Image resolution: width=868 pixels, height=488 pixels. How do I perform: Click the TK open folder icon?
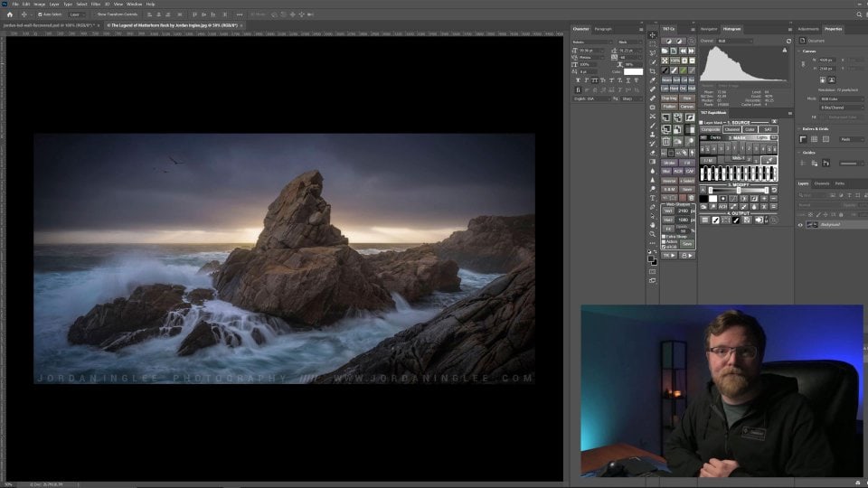click(x=665, y=51)
